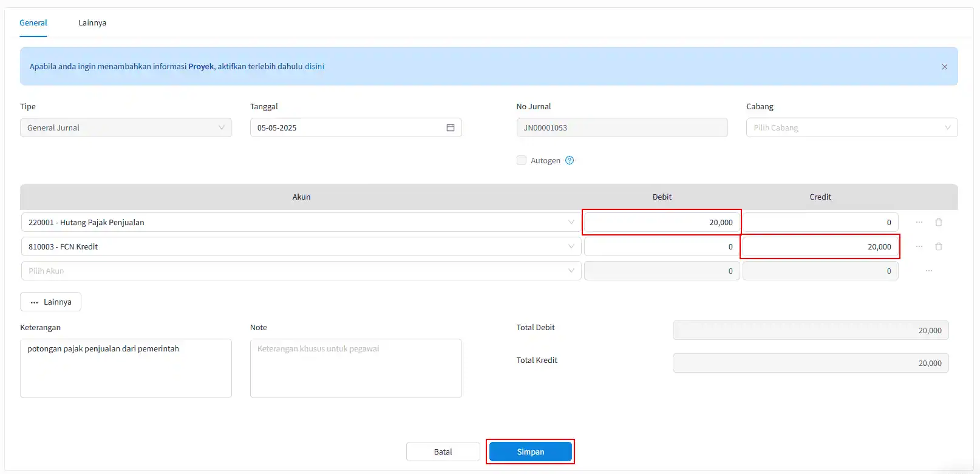Image resolution: width=980 pixels, height=474 pixels.
Task: Click the Tanggal date field 05-05-2025
Action: pyautogui.click(x=356, y=127)
